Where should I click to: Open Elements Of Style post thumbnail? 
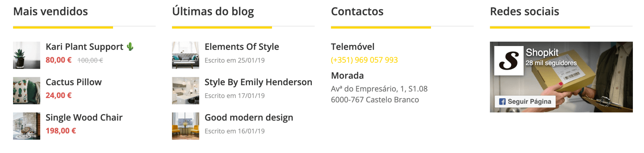185,55
